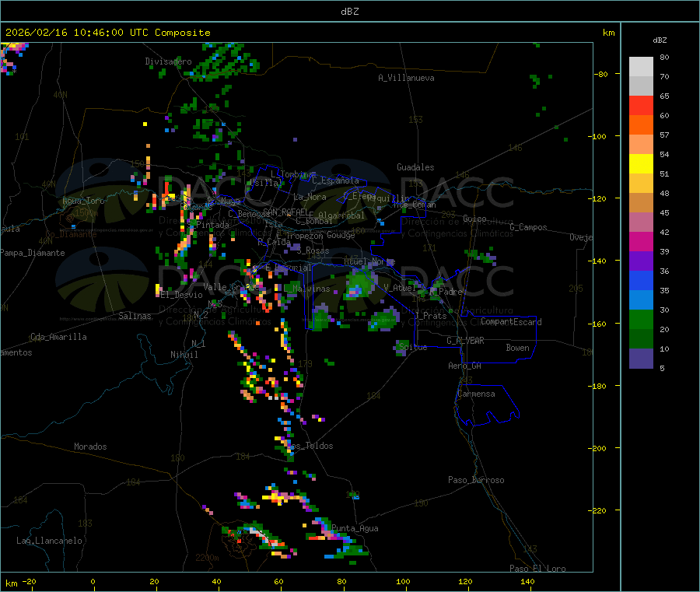
Task: Select the light blue 30-35 dBZ legend band
Action: click(x=641, y=300)
